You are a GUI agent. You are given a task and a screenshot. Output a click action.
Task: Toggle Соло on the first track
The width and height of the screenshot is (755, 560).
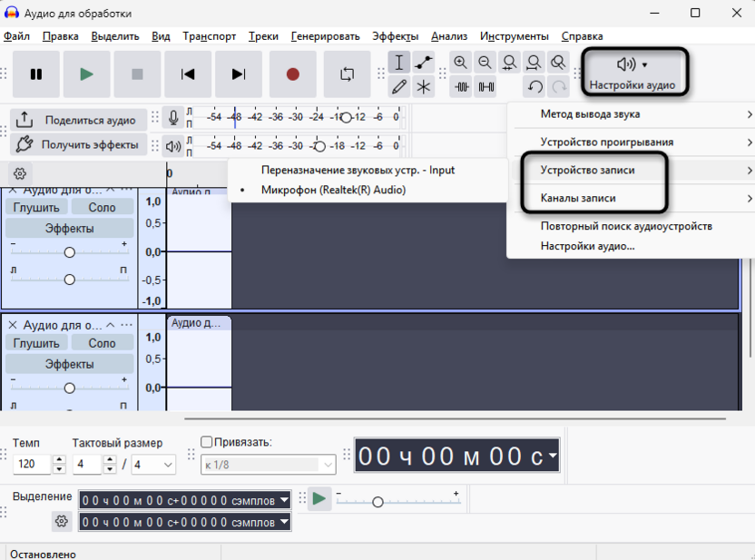pos(102,208)
